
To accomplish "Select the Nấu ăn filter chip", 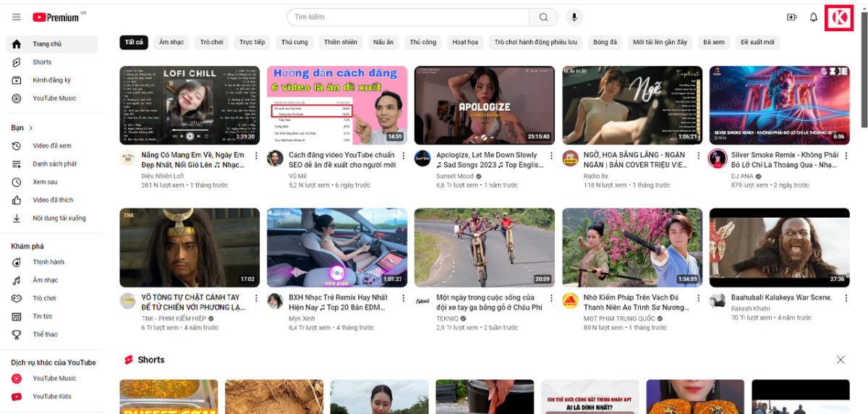I will coord(383,43).
